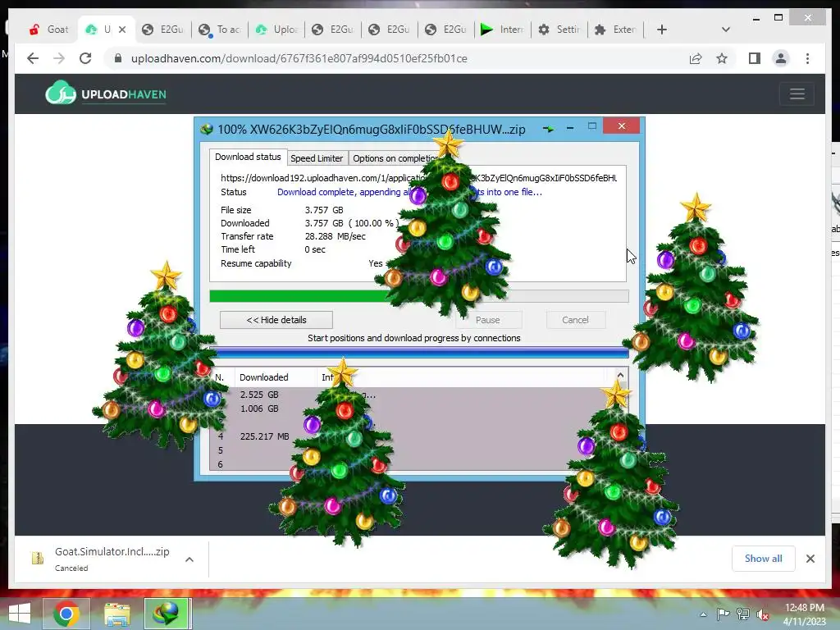This screenshot has height=630, width=840.
Task: Share this page icon
Action: pyautogui.click(x=696, y=58)
